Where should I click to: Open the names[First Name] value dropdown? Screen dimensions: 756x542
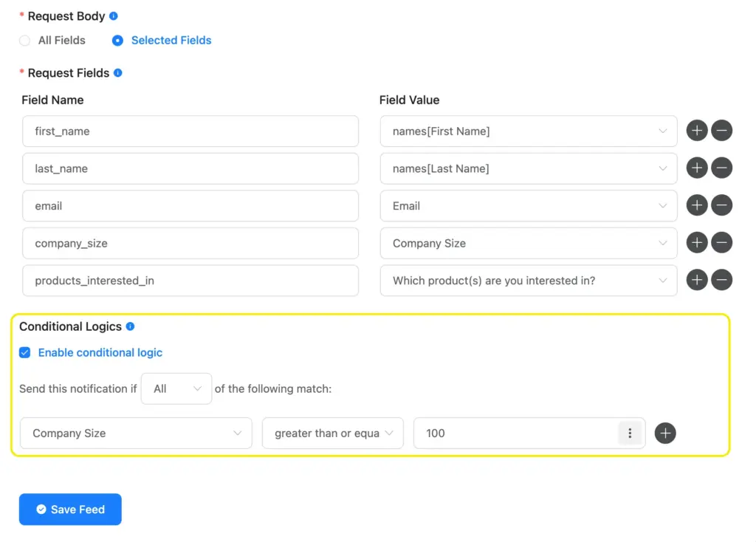[x=529, y=131]
